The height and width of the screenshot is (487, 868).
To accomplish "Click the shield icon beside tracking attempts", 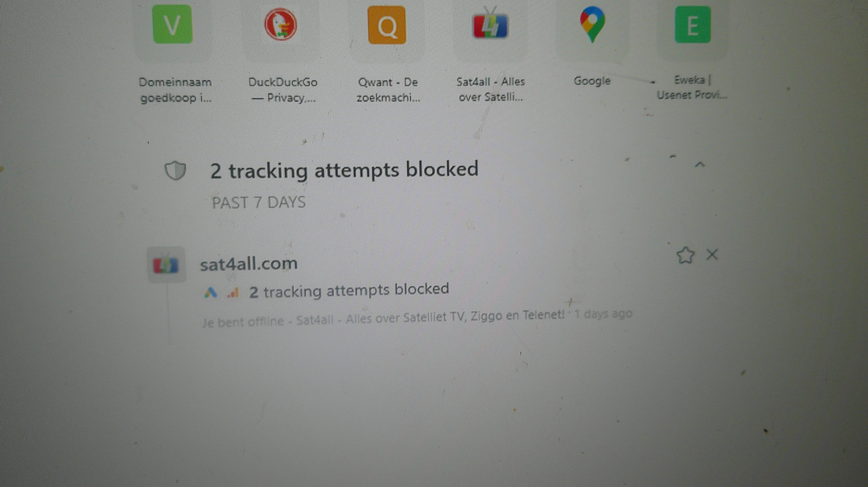I will pos(175,170).
